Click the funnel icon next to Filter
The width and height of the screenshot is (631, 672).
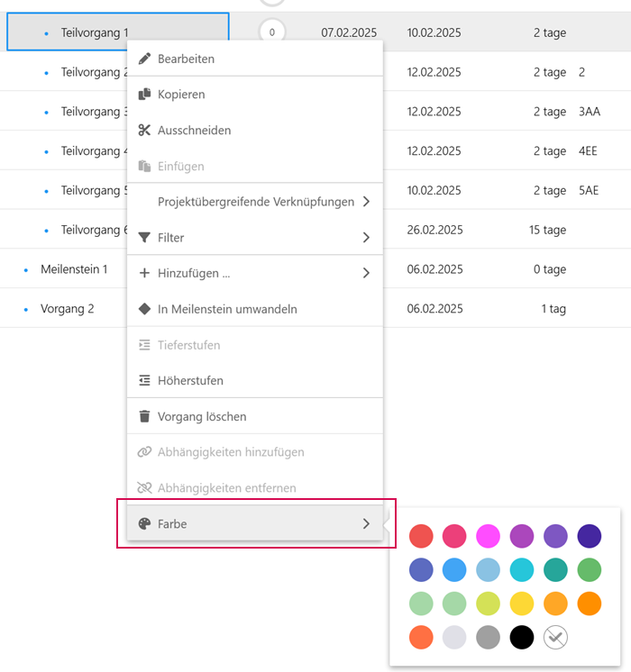pyautogui.click(x=144, y=238)
